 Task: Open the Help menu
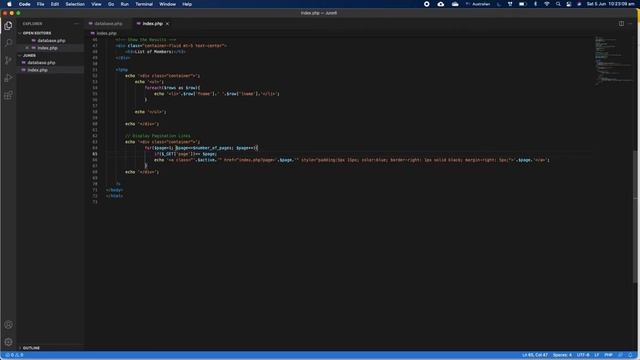187,4
